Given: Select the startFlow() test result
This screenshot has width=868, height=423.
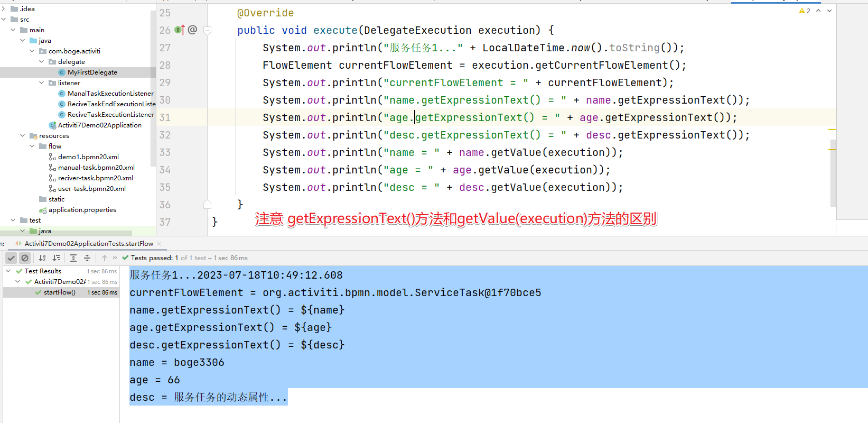Looking at the screenshot, I should [59, 292].
